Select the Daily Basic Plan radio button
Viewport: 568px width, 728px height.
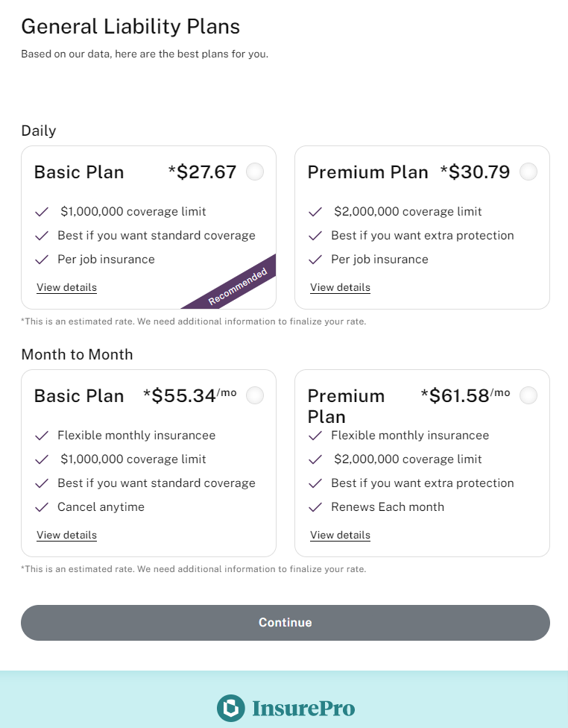[x=255, y=172]
